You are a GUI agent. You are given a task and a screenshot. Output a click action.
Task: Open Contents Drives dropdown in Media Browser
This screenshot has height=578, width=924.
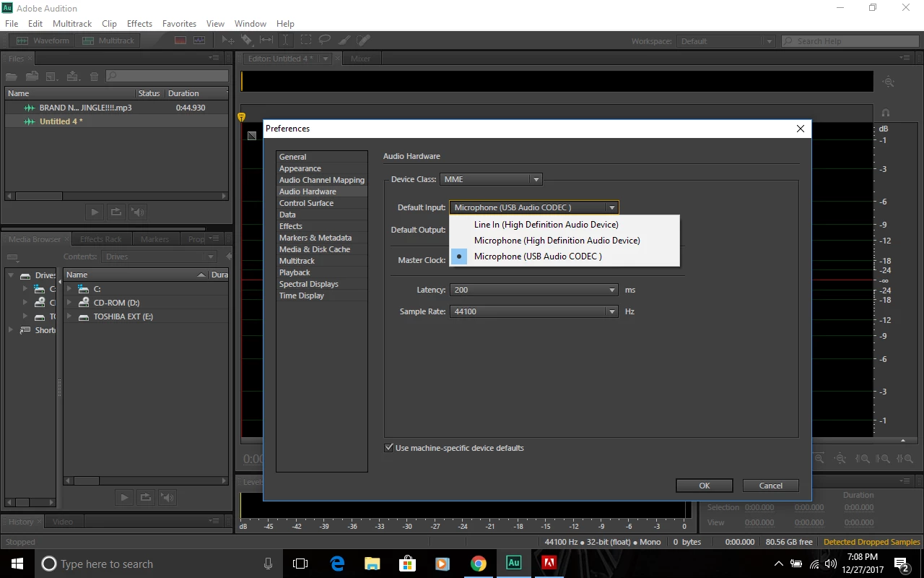(x=159, y=256)
